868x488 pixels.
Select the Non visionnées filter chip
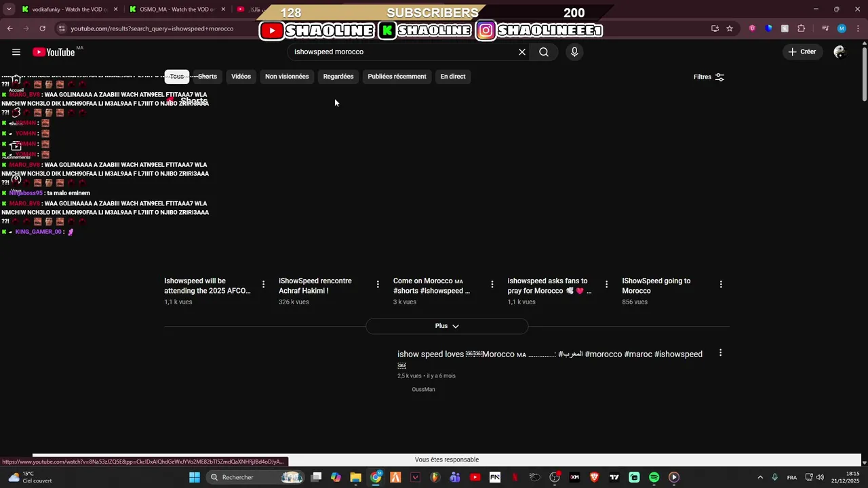pos(287,77)
